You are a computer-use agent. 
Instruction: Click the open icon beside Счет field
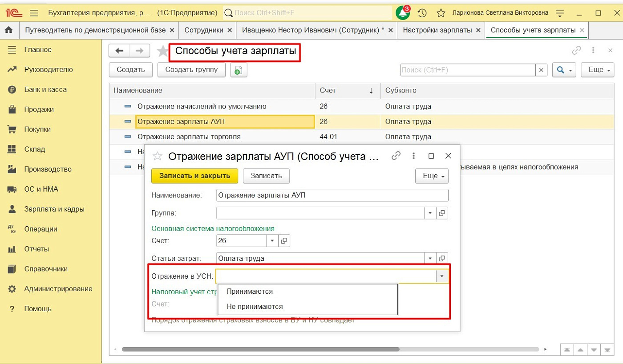(284, 241)
